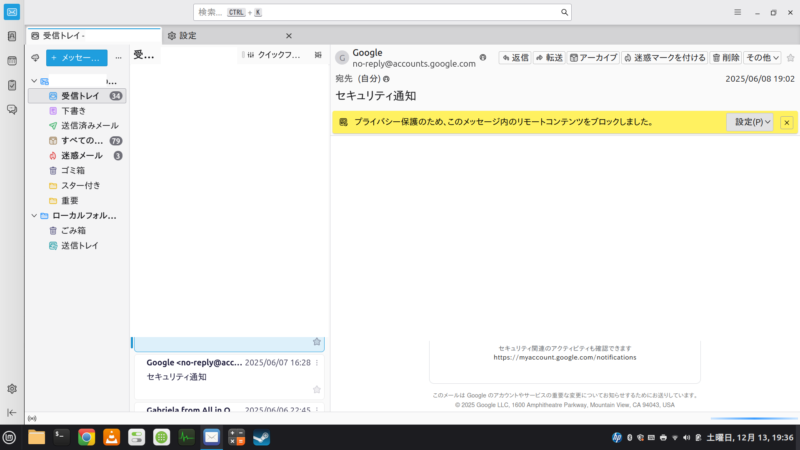This screenshot has height=450, width=800.
Task: Toggle the Quick Filter (クイックフ...) bar
Action: 273,55
